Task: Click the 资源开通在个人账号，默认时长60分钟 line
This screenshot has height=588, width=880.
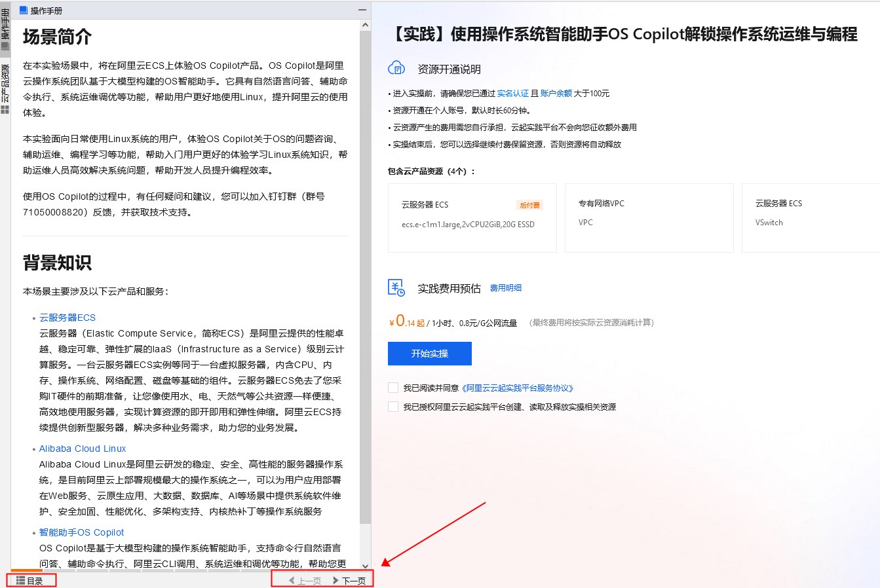Action: (462, 111)
